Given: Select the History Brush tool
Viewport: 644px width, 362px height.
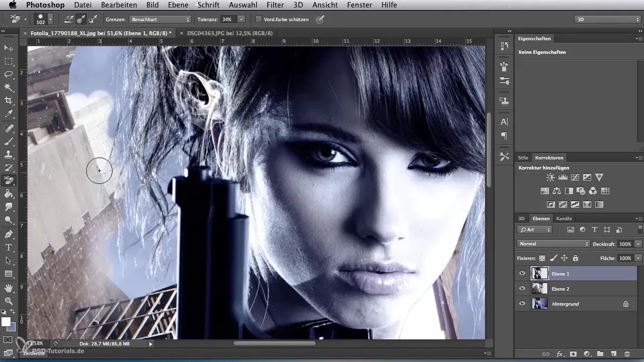Looking at the screenshot, I should pyautogui.click(x=9, y=167).
